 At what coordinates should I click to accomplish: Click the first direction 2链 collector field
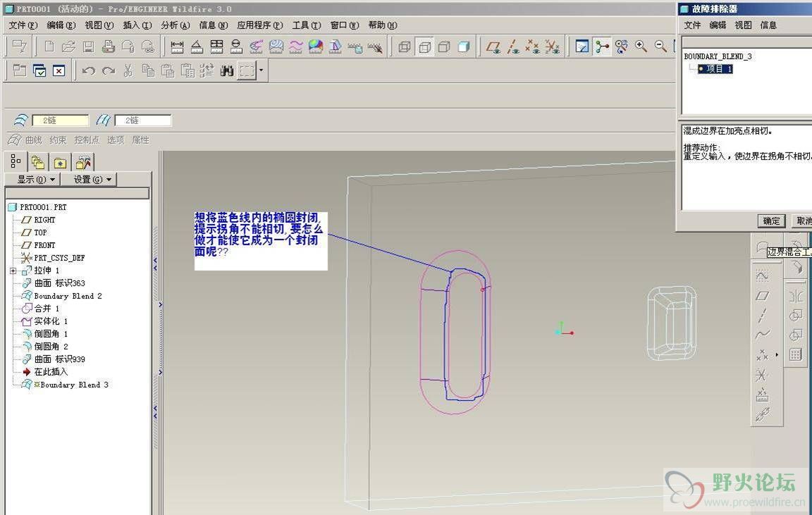click(x=61, y=120)
